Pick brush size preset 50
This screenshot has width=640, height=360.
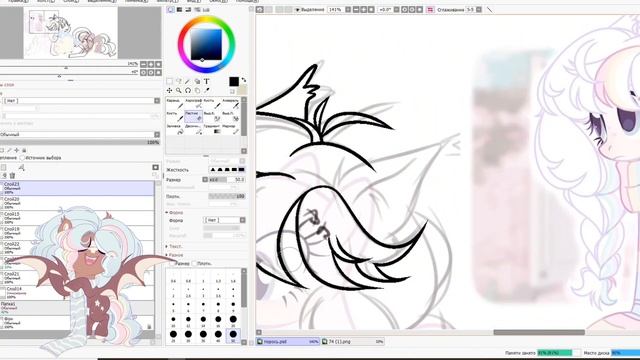coord(233,336)
